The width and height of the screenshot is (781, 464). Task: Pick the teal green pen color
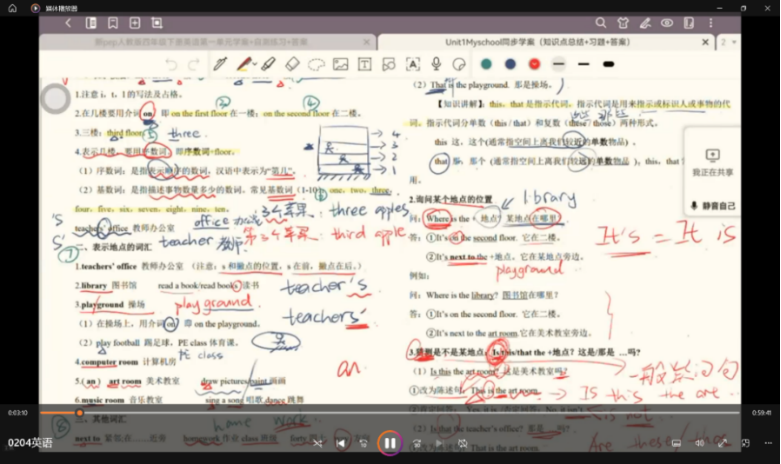[x=486, y=64]
